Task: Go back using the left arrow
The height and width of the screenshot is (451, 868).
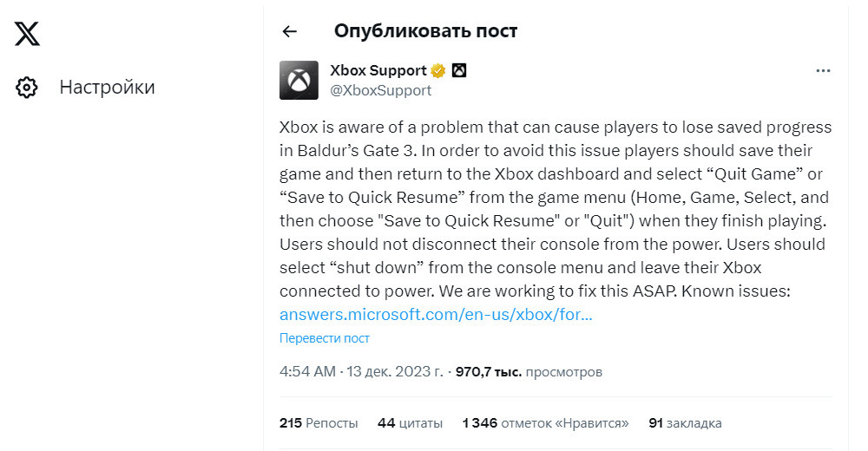Action: pos(290,31)
